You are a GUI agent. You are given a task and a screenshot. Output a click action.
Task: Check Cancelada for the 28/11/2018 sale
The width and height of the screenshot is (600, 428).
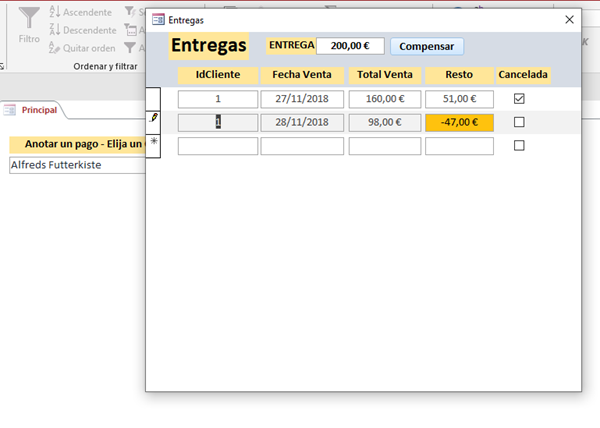(518, 122)
